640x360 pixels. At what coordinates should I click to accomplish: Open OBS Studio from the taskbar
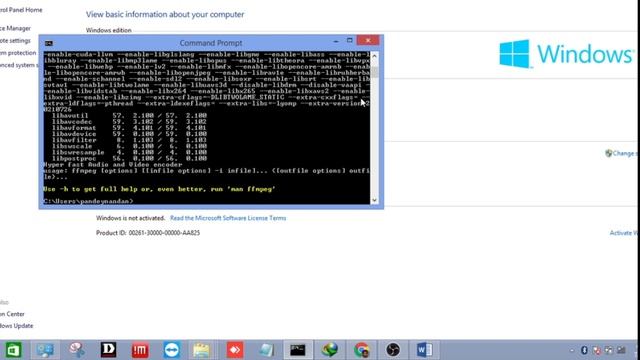point(393,350)
